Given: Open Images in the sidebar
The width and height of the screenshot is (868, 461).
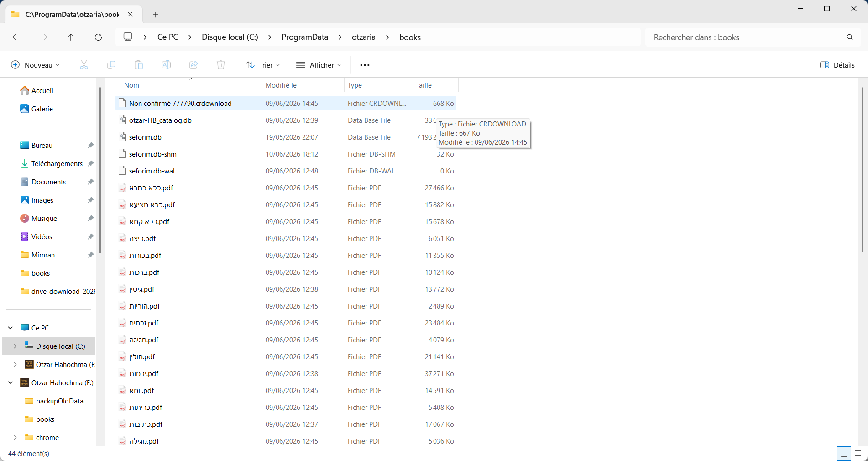Looking at the screenshot, I should point(37,200).
